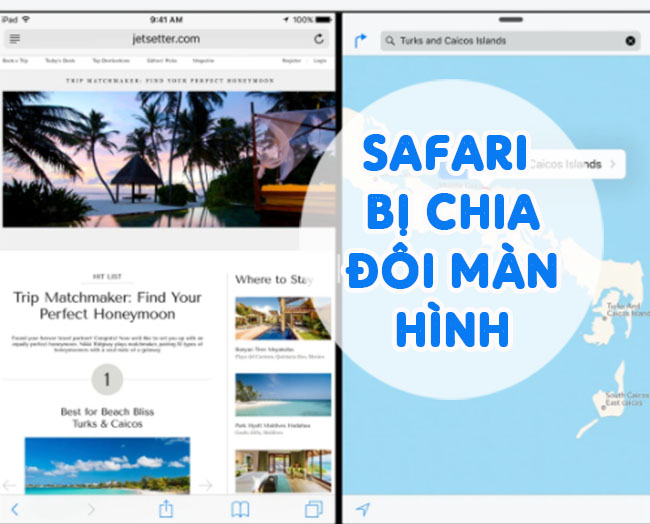This screenshot has width=650, height=524.
Task: Click Best for Beach Bliss Turks & Caicos
Action: click(107, 417)
